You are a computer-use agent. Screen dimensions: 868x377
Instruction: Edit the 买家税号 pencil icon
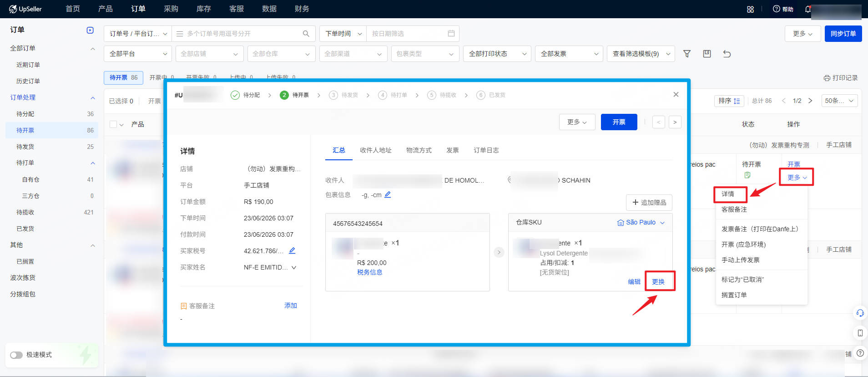[292, 250]
